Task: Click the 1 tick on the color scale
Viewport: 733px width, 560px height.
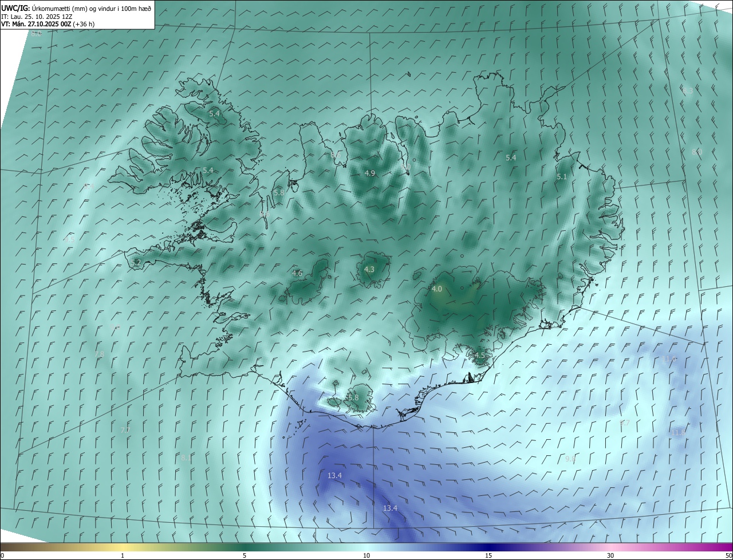Action: tap(123, 555)
